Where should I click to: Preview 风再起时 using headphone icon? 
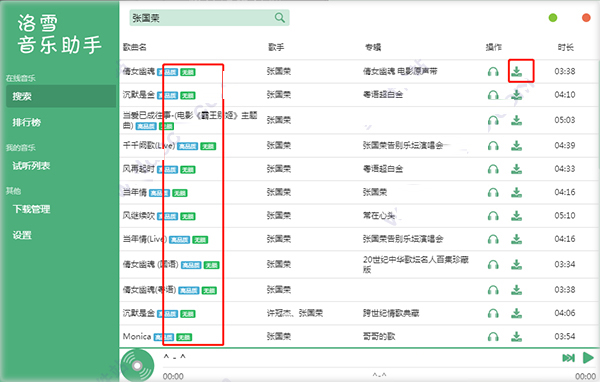[493, 169]
